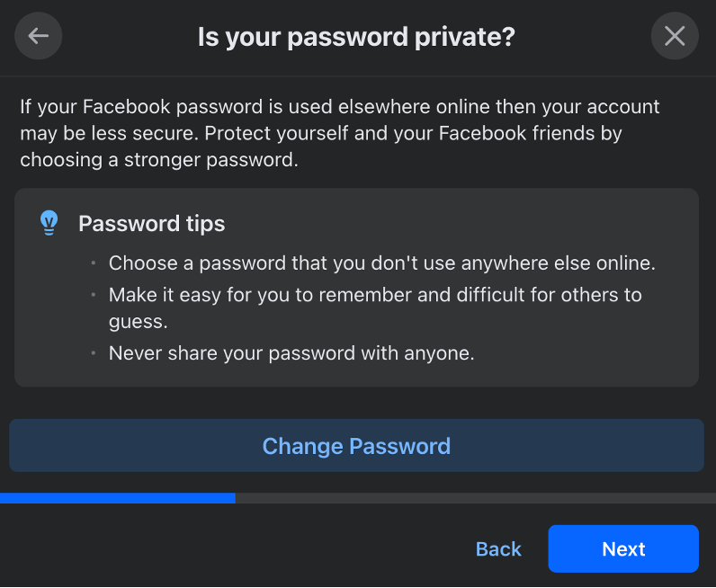Click the "Password tips" heading
The height and width of the screenshot is (588, 716).
pos(152,224)
